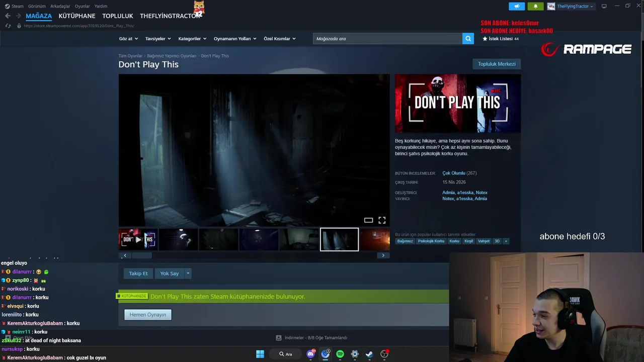Viewport: 644px width, 362px height.
Task: Open the Chromium browser taskbar icon
Action: coord(326,354)
